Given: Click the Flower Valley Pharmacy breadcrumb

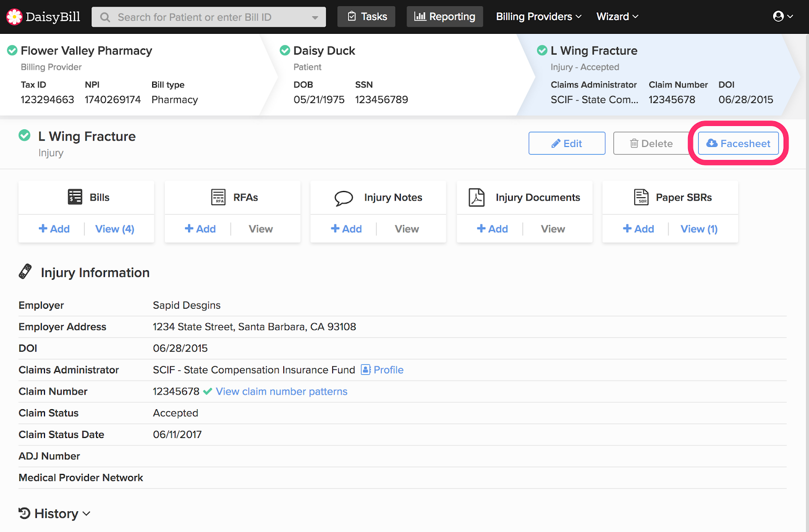Looking at the screenshot, I should pos(86,51).
